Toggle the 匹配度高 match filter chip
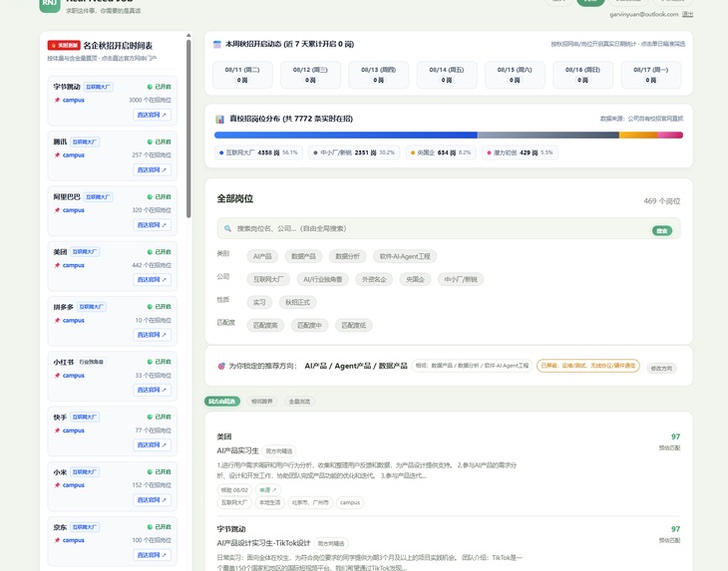The width and height of the screenshot is (728, 571). point(265,326)
